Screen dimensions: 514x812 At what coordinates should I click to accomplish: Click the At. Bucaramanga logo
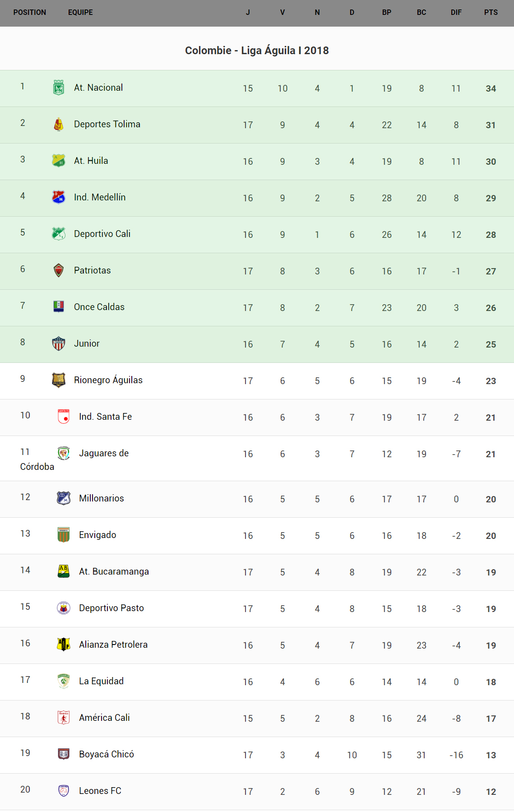(x=64, y=571)
